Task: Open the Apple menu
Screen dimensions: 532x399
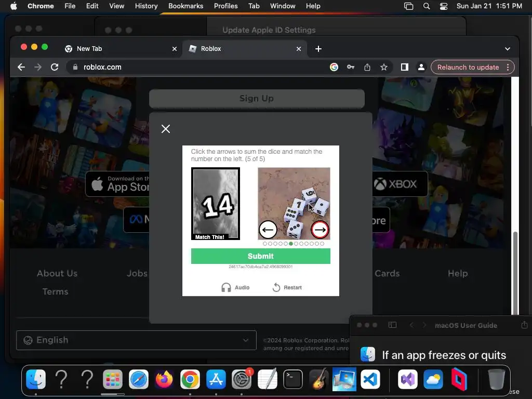Action: [14, 6]
